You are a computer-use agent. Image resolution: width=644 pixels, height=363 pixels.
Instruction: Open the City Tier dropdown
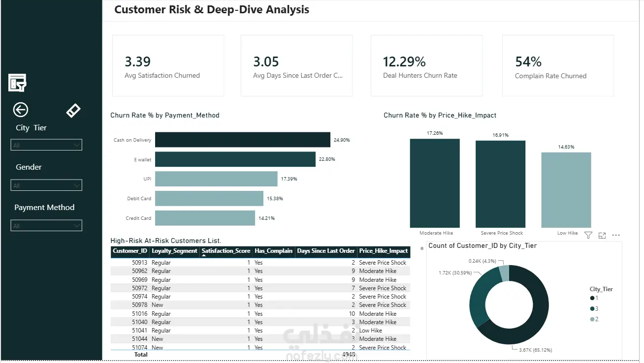pos(46,145)
